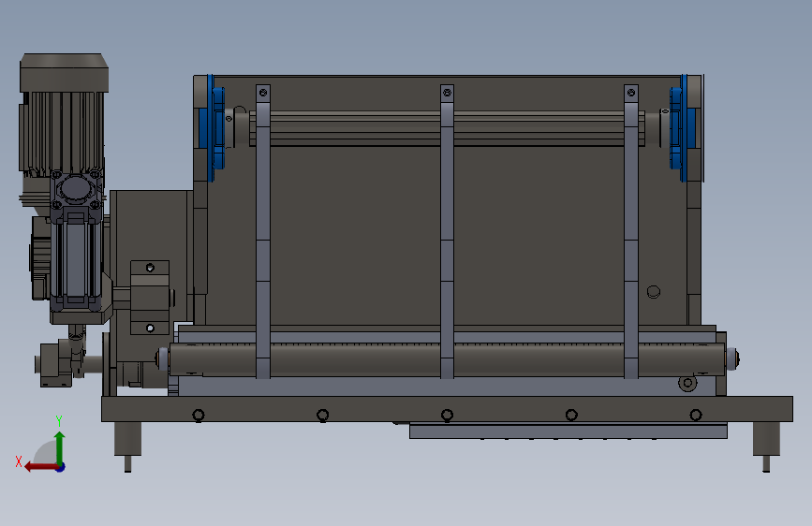Click the screw atop the right strap bar
Image resolution: width=812 pixels, height=526 pixels.
click(630, 94)
